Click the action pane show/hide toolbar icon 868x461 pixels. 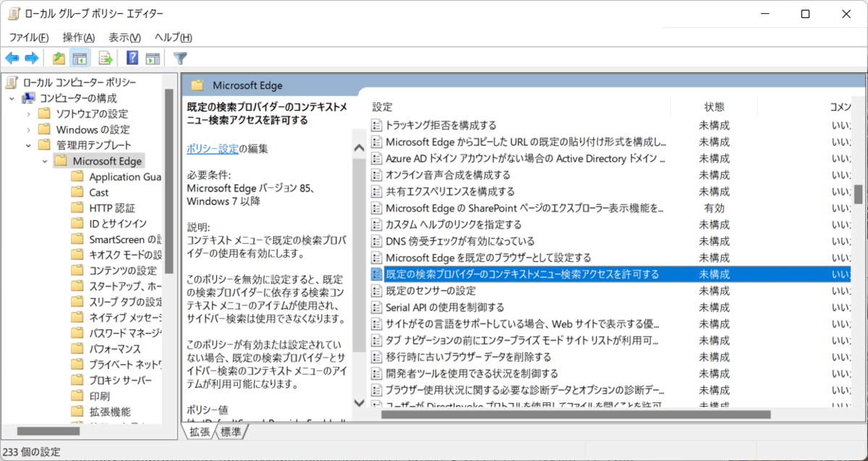click(153, 59)
